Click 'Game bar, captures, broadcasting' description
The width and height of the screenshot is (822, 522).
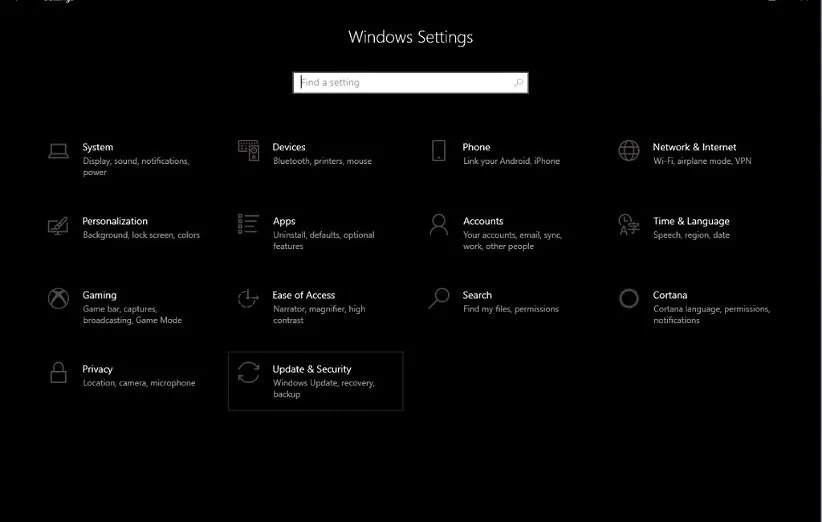click(132, 314)
